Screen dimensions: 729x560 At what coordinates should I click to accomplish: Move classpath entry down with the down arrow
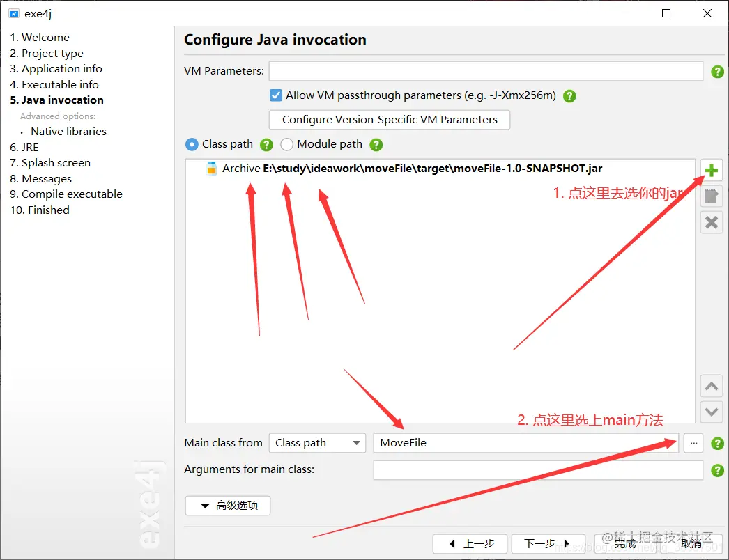point(712,412)
